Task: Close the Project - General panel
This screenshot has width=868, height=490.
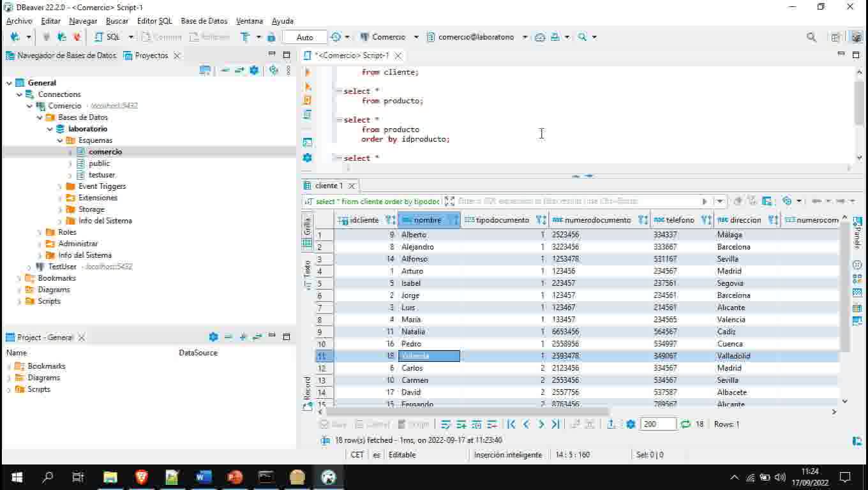Action: point(82,338)
